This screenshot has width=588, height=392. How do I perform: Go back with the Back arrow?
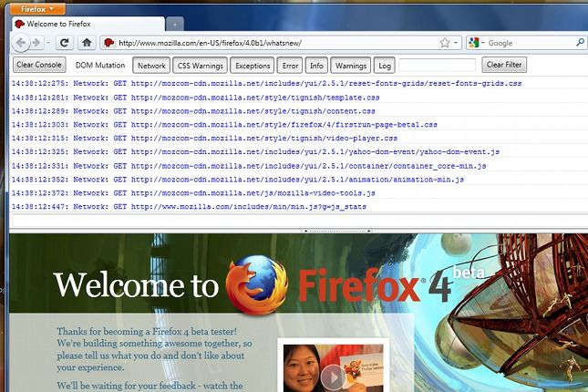(x=21, y=43)
